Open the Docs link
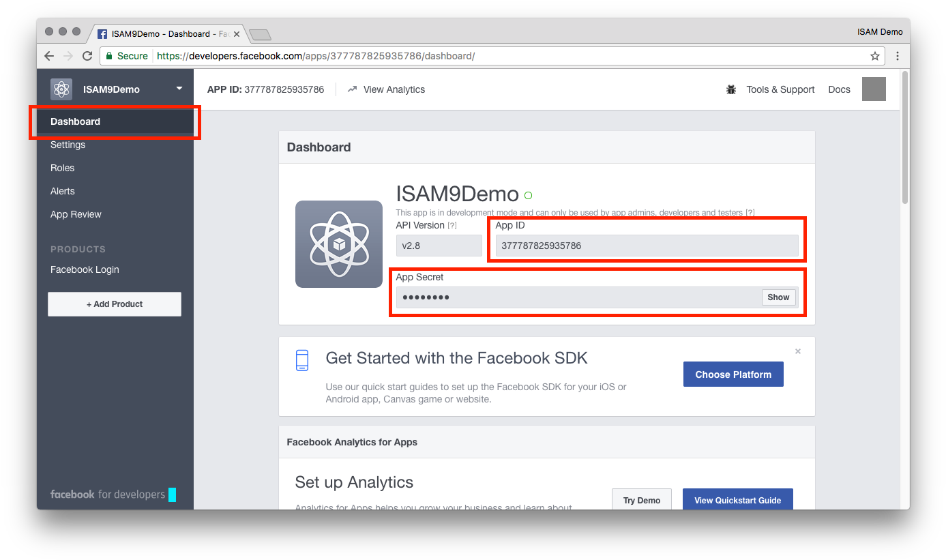The width and height of the screenshot is (946, 560). (839, 89)
